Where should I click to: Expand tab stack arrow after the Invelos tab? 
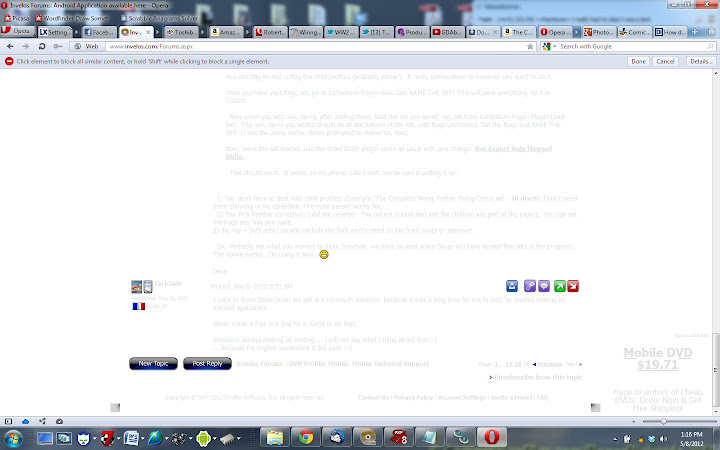click(158, 33)
